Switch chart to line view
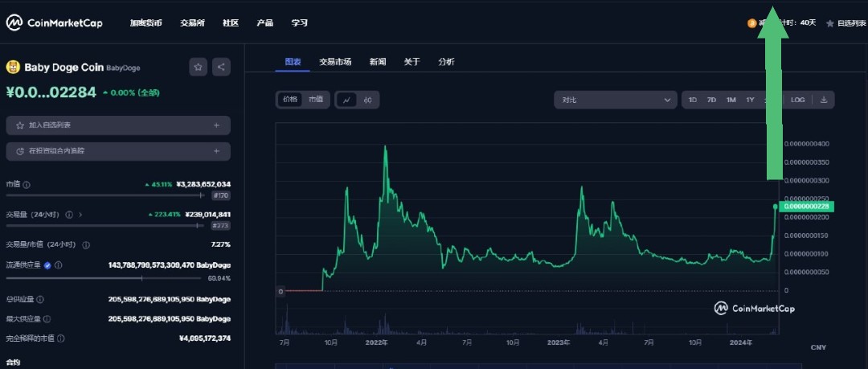The width and height of the screenshot is (868, 369). click(347, 100)
